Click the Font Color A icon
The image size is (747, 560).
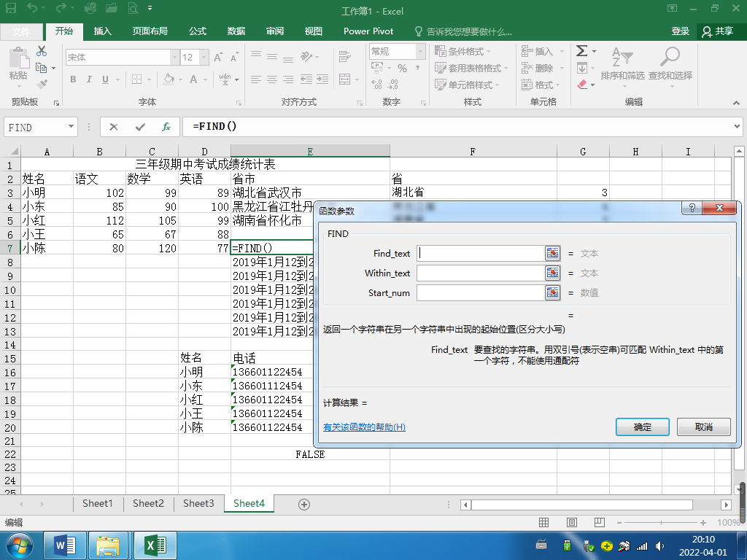[x=193, y=79]
